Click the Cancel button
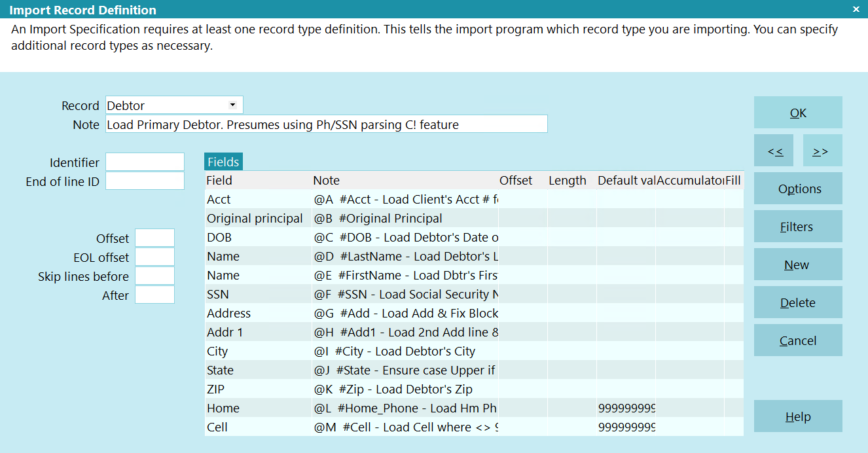The height and width of the screenshot is (453, 868). [798, 340]
